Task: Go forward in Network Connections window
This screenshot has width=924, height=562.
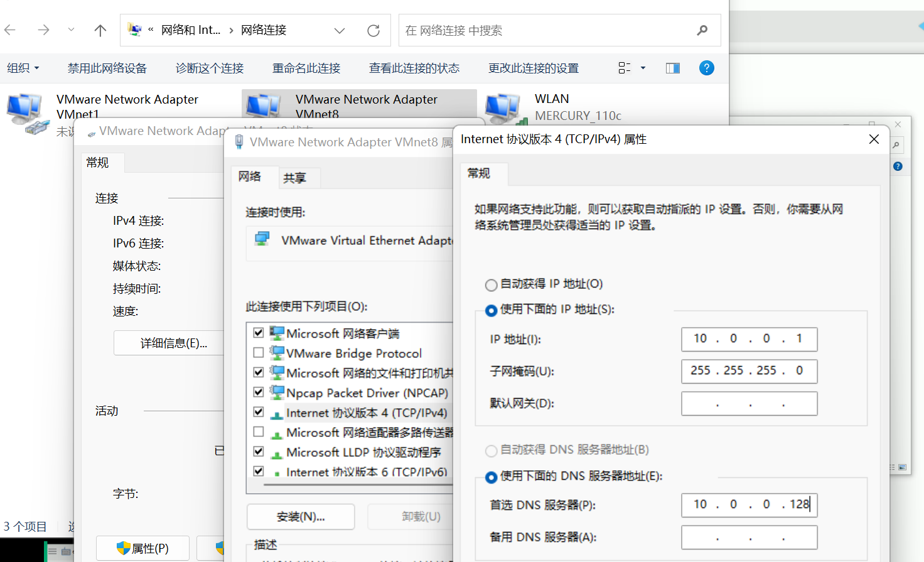Action: [43, 30]
